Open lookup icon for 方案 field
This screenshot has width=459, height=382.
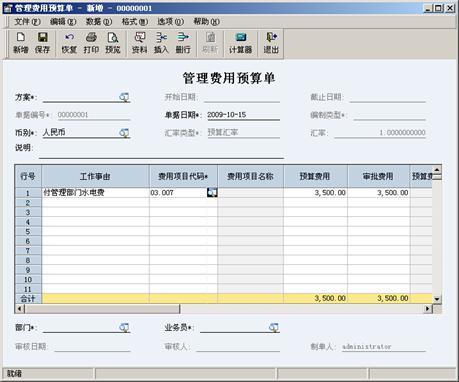click(124, 97)
